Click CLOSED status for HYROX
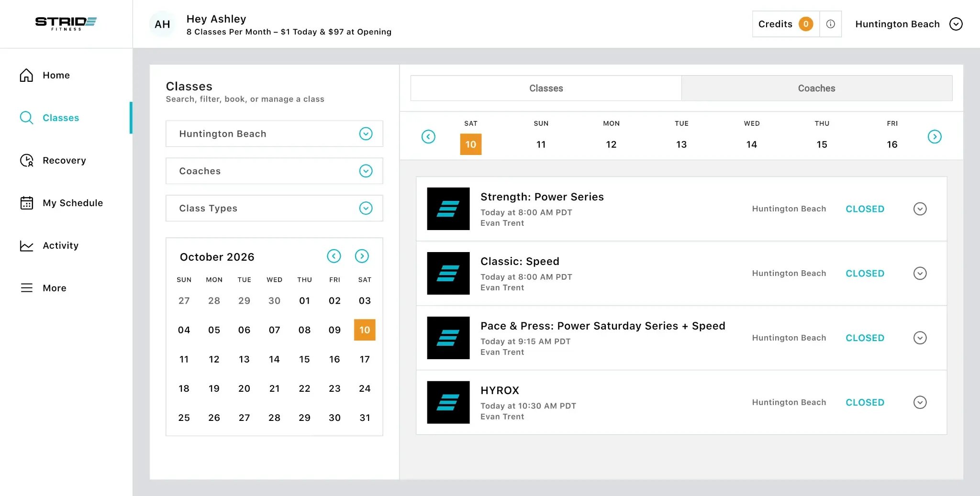 pyautogui.click(x=865, y=403)
